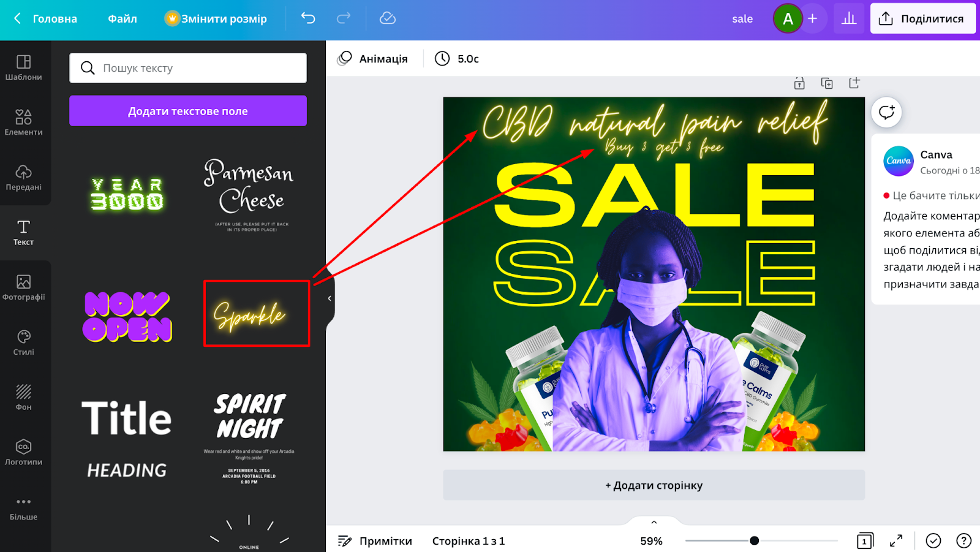Click the sale design title
This screenshot has height=552, width=980.
coord(742,19)
